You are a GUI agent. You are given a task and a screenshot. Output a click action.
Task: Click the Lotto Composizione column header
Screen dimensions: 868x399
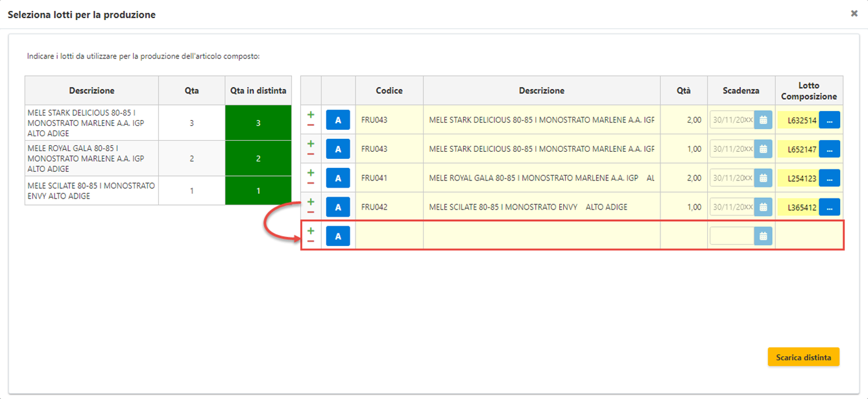809,90
